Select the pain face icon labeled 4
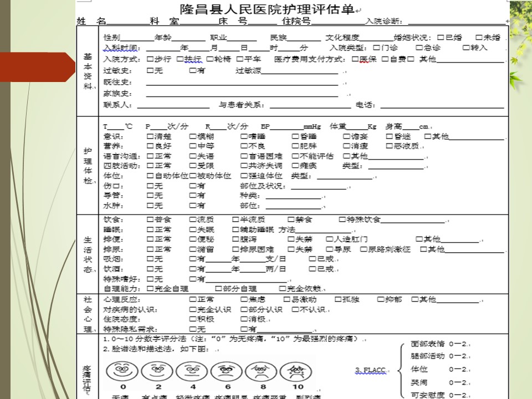The height and width of the screenshot is (399, 532). point(192,371)
